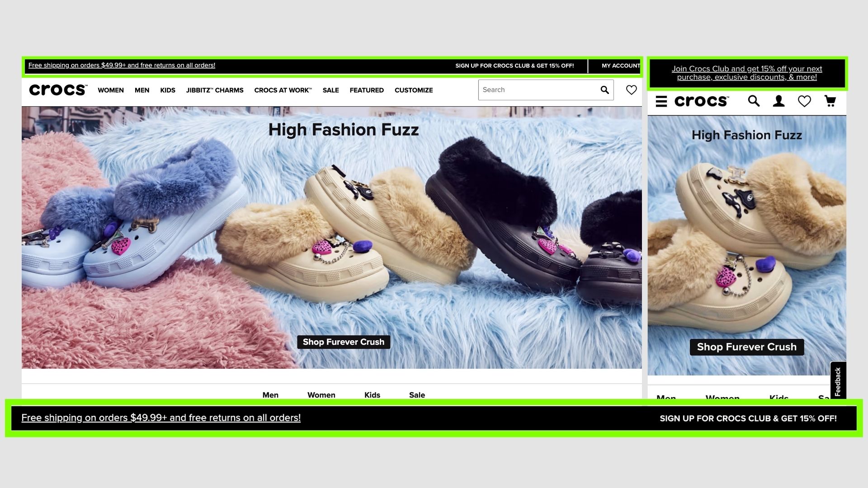Image resolution: width=868 pixels, height=488 pixels.
Task: Click the desktop Shop Furever Crush button
Action: point(344,342)
